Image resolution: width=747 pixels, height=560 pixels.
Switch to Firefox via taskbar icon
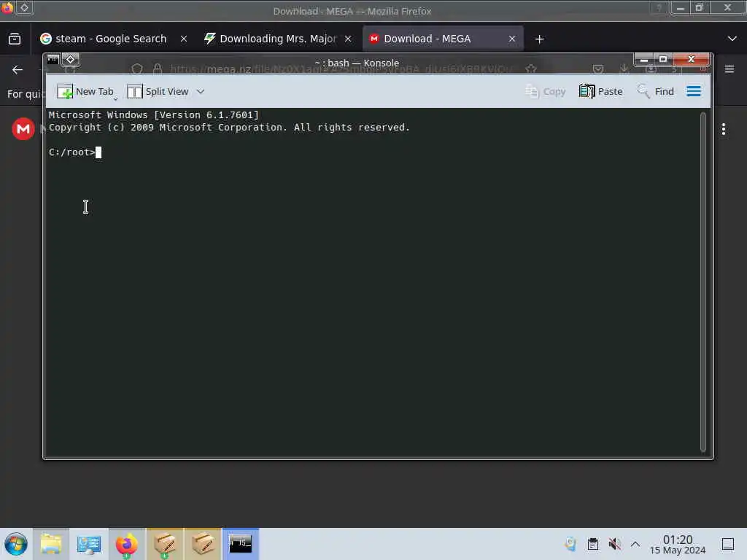tap(126, 544)
